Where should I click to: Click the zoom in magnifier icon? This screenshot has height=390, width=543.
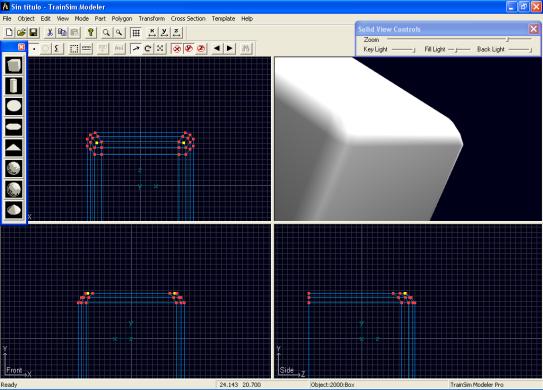[x=106, y=33]
